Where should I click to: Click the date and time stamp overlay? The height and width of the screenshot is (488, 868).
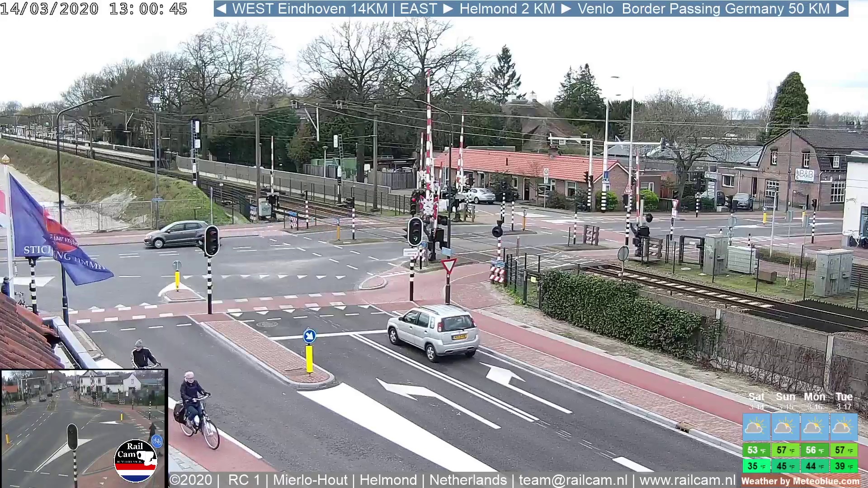point(94,9)
